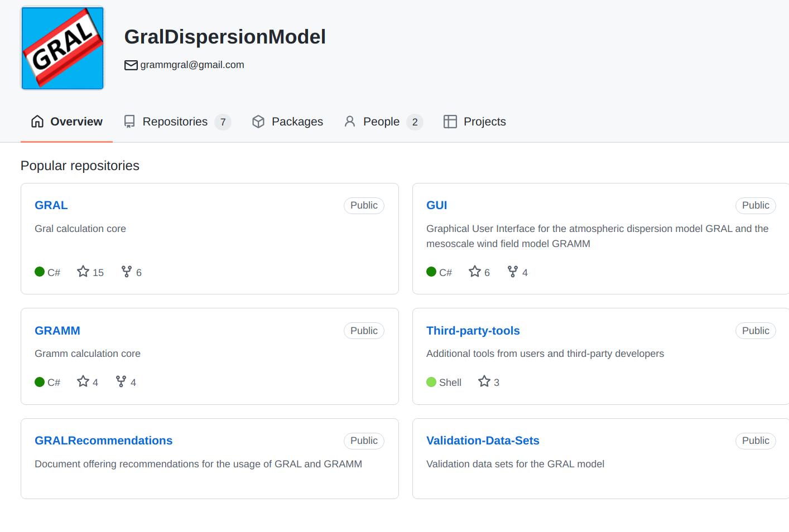Open the Repositories tab
This screenshot has height=532, width=789.
pyautogui.click(x=177, y=122)
